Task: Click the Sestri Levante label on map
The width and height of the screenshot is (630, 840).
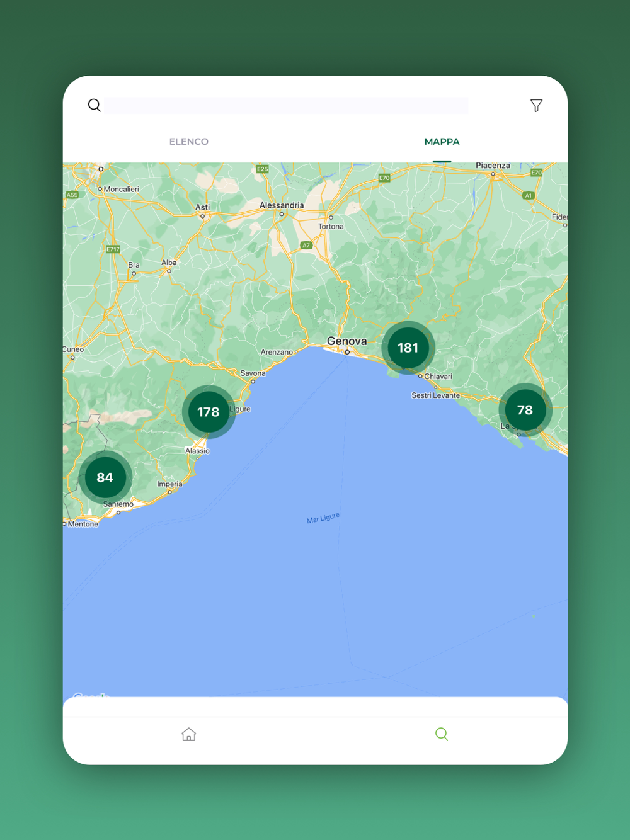Action: click(435, 395)
